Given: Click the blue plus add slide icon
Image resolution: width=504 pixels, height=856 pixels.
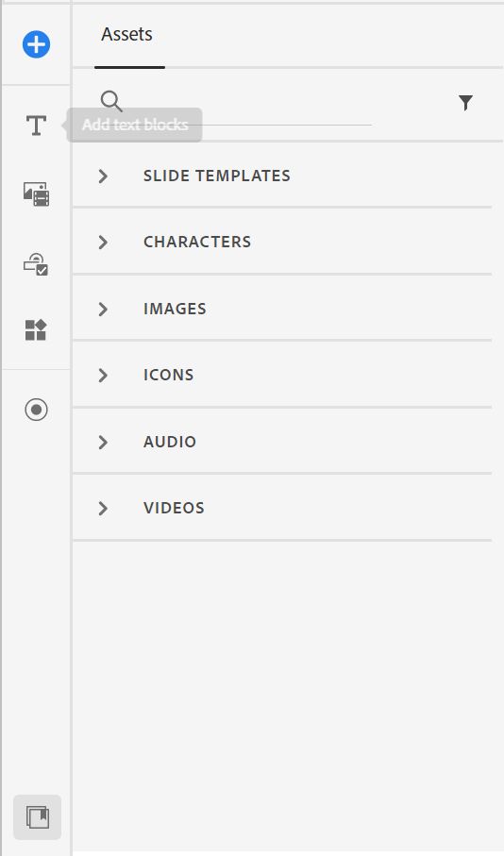Looking at the screenshot, I should 36,44.
